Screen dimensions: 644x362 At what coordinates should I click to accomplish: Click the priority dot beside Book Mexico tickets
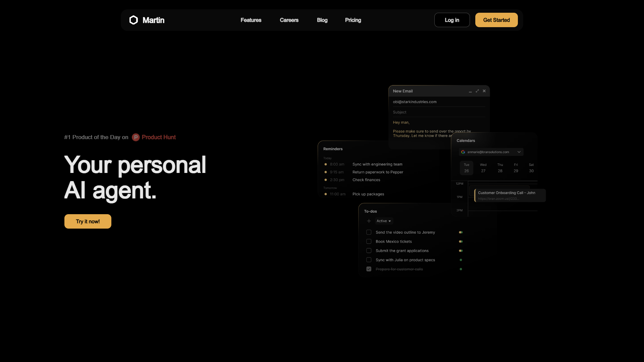(x=461, y=242)
